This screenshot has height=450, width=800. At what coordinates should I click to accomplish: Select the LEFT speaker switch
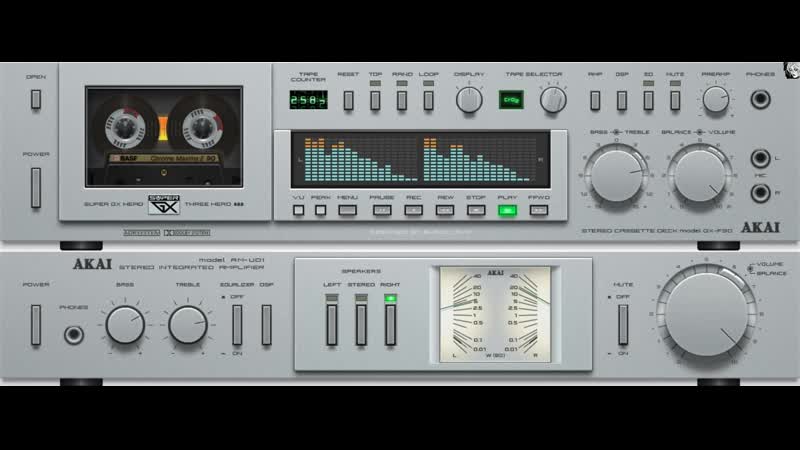click(332, 325)
